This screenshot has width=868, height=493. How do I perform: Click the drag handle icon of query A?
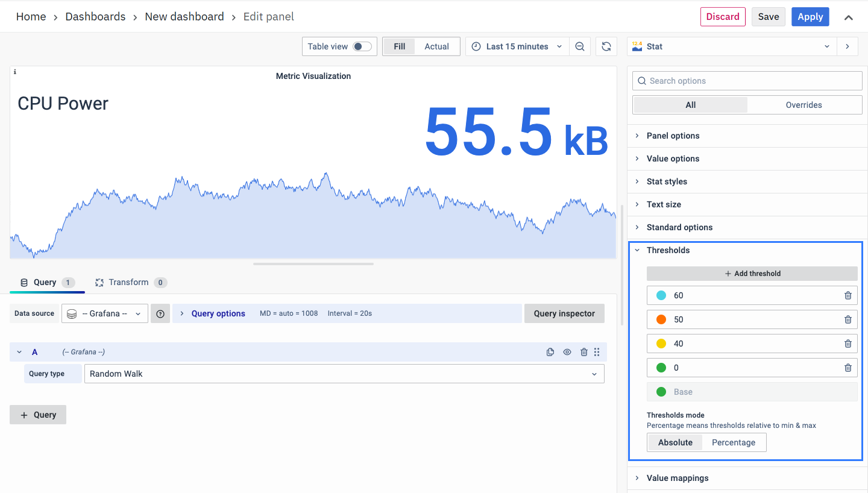(x=597, y=352)
